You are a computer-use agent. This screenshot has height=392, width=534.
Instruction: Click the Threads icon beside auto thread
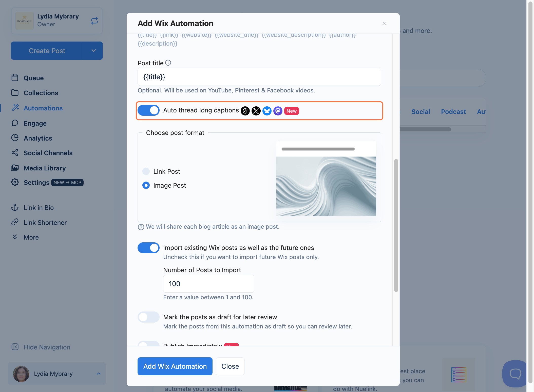245,111
